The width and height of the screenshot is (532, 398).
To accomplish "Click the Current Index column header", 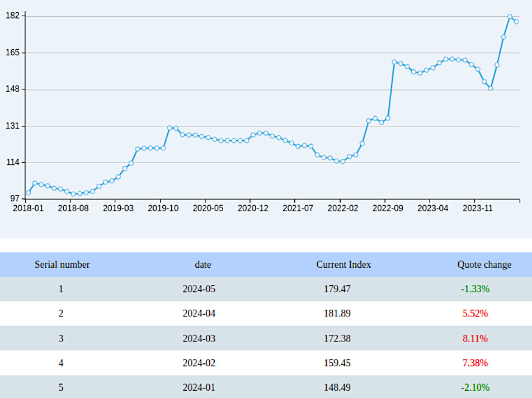I will point(343,264).
